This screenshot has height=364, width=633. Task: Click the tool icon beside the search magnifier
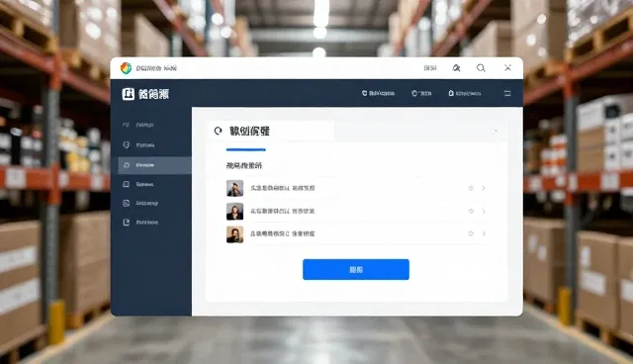[x=456, y=68]
